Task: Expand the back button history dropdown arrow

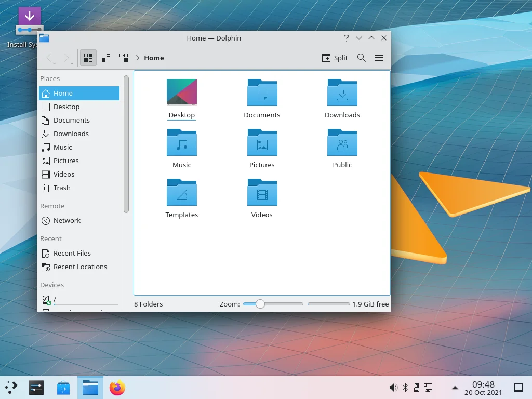Action: click(55, 63)
